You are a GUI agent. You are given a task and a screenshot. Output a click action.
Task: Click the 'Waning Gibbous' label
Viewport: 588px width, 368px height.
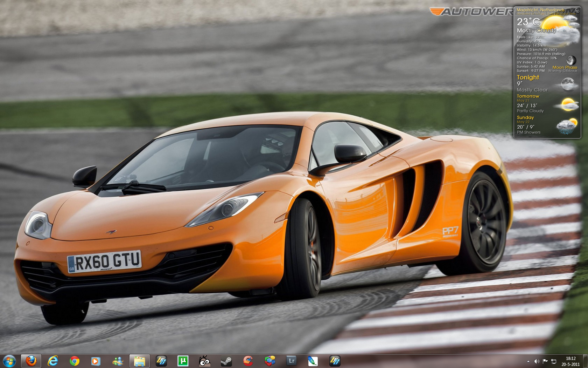tap(563, 71)
